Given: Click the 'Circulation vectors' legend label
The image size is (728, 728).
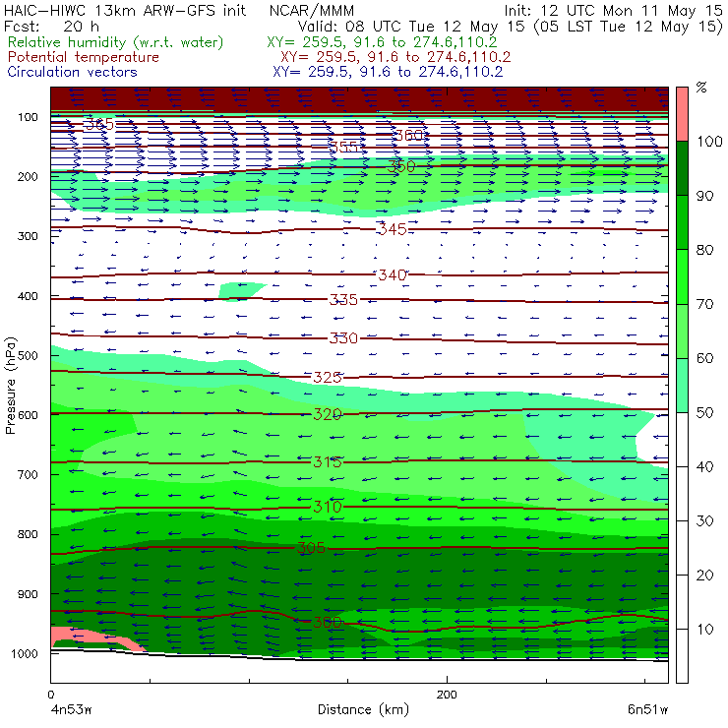Looking at the screenshot, I should (x=73, y=72).
